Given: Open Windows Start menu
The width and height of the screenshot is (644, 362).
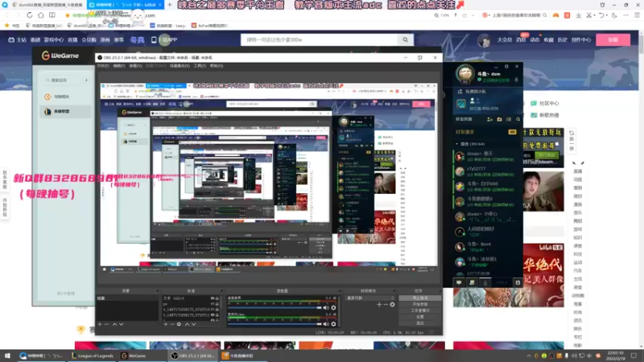Looking at the screenshot, I should click(7, 356).
